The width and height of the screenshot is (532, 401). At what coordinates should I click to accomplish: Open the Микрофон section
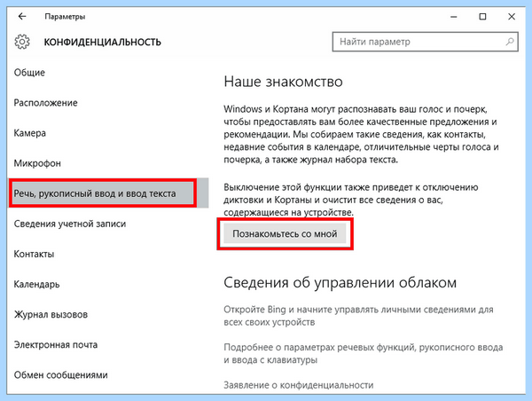(37, 163)
